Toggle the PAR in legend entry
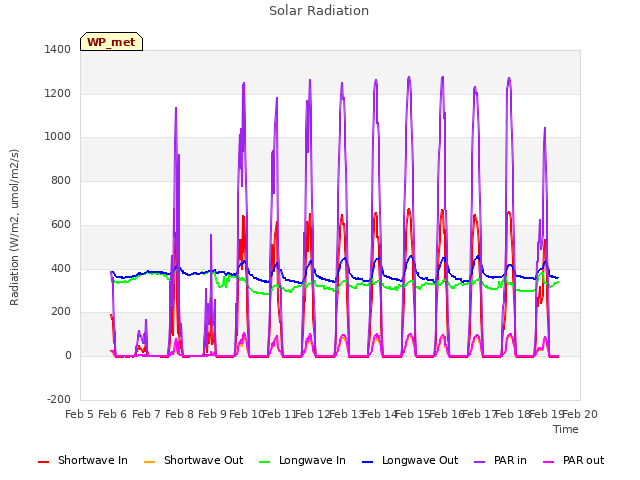The image size is (640, 480). point(500,460)
